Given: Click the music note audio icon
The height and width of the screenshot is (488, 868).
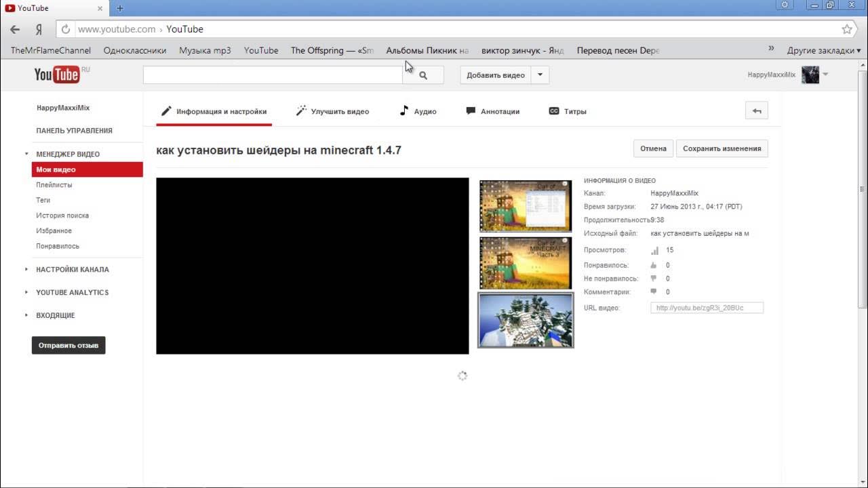Looking at the screenshot, I should coord(403,110).
